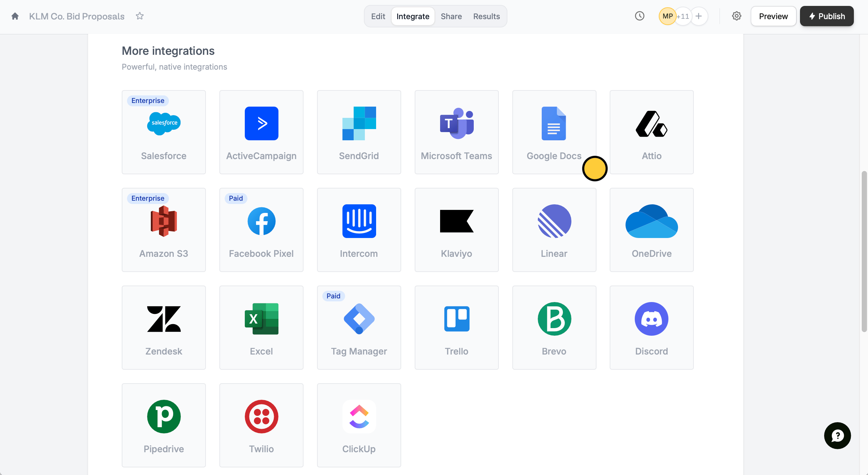
Task: Switch to the Share tab
Action: [x=451, y=16]
